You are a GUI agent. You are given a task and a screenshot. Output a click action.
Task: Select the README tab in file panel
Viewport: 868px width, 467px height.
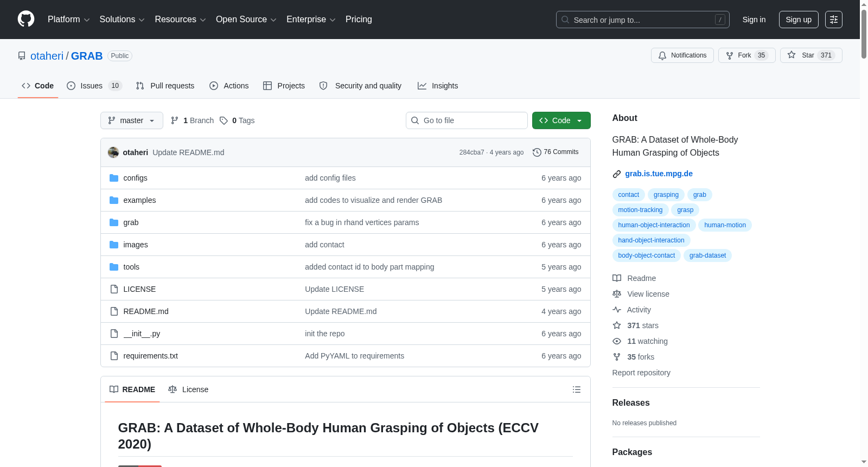[132, 389]
